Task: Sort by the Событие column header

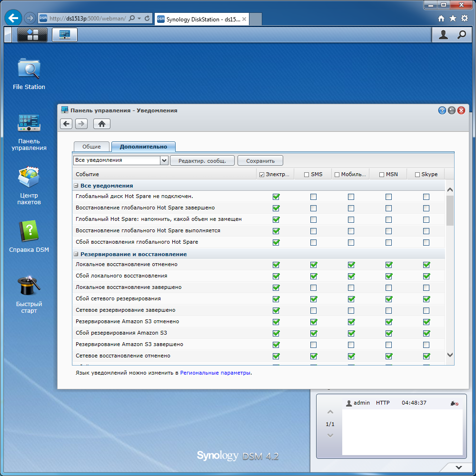Action: click(x=164, y=174)
